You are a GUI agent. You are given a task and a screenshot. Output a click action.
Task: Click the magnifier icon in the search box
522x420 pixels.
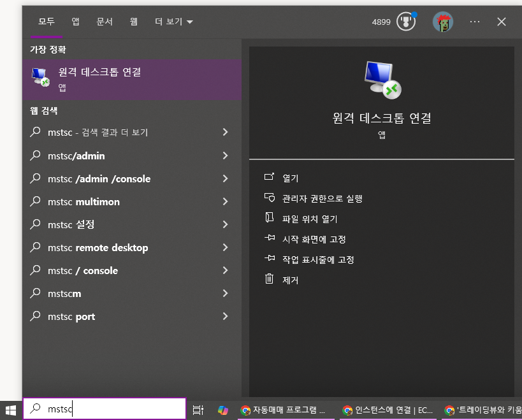click(35, 408)
